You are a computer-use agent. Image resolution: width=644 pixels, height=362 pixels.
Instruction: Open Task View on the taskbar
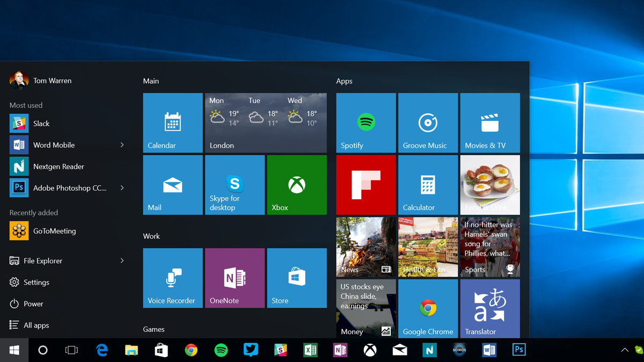71,350
